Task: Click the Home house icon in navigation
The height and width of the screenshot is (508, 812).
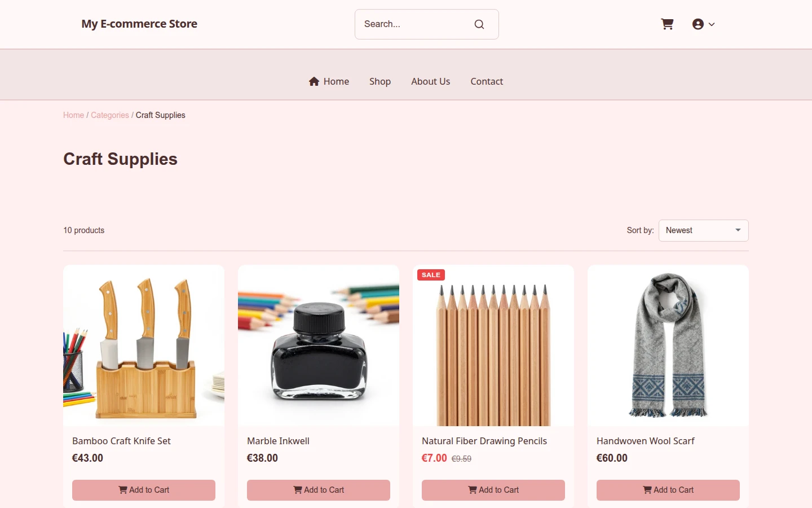Action: tap(314, 81)
